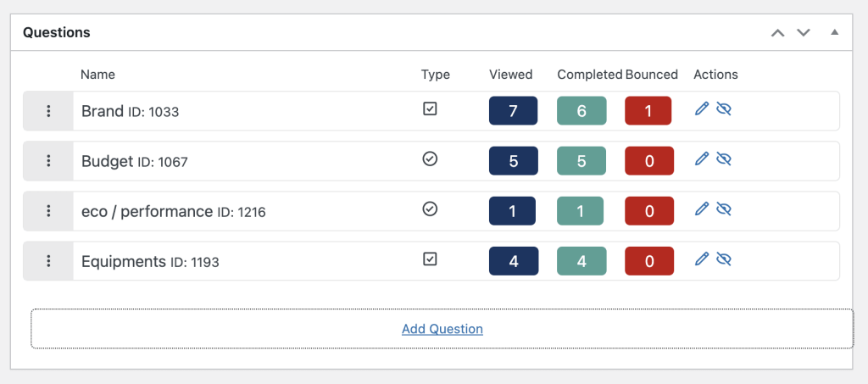Edit the Brand question with pencil icon
868x384 pixels.
(x=701, y=109)
